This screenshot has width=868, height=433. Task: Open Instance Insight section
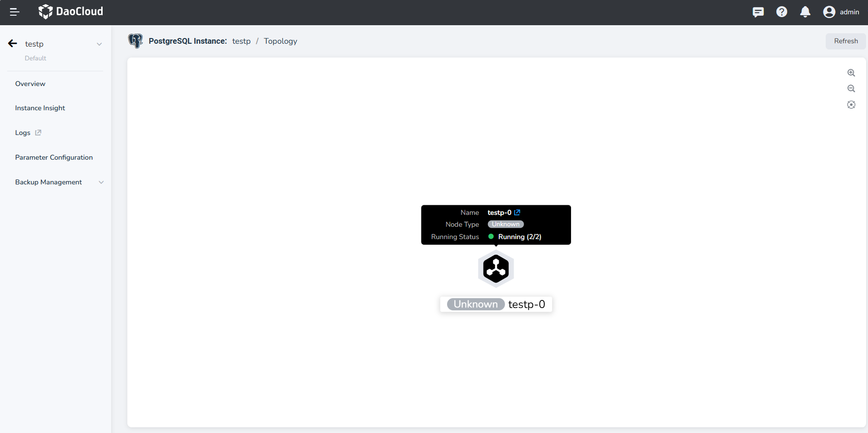click(x=40, y=108)
